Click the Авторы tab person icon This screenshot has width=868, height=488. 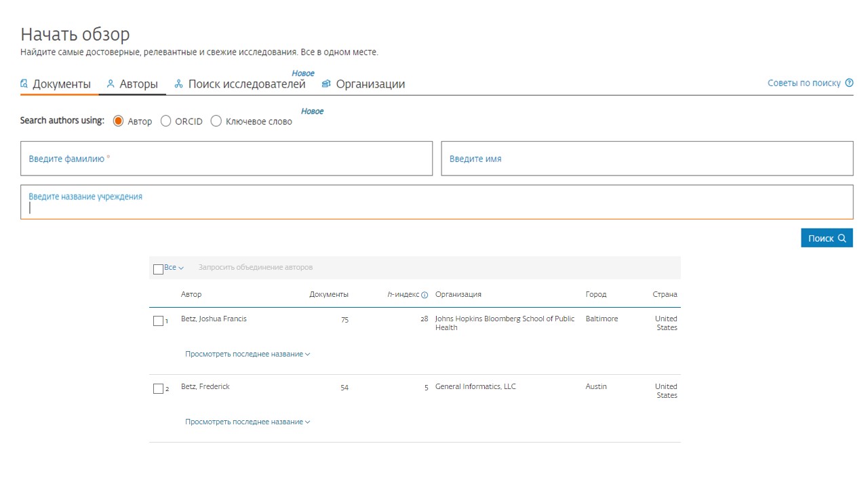pos(111,84)
